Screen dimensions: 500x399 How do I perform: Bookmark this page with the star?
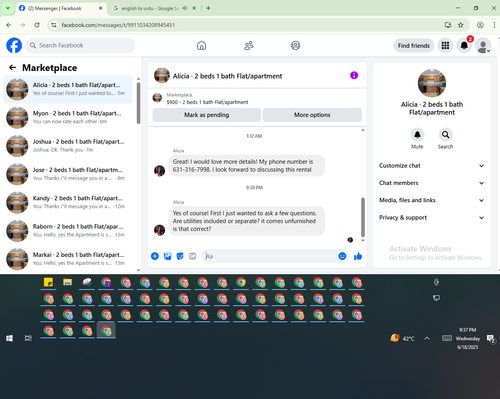click(461, 25)
